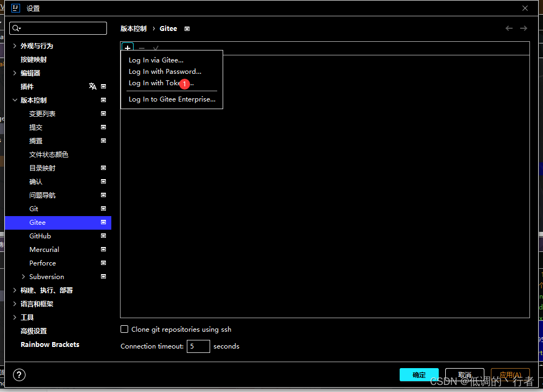This screenshot has height=392, width=543.
Task: Enable Clone git repositories using ssh
Action: click(124, 329)
